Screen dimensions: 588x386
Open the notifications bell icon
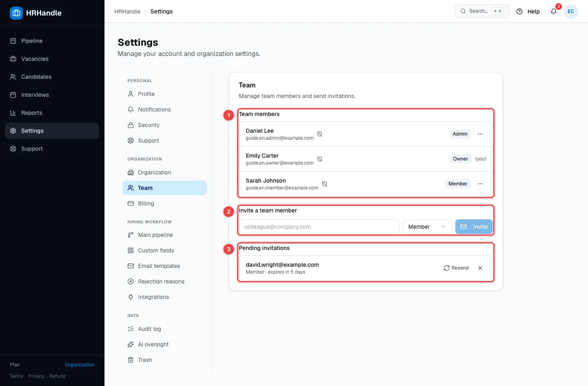(554, 11)
